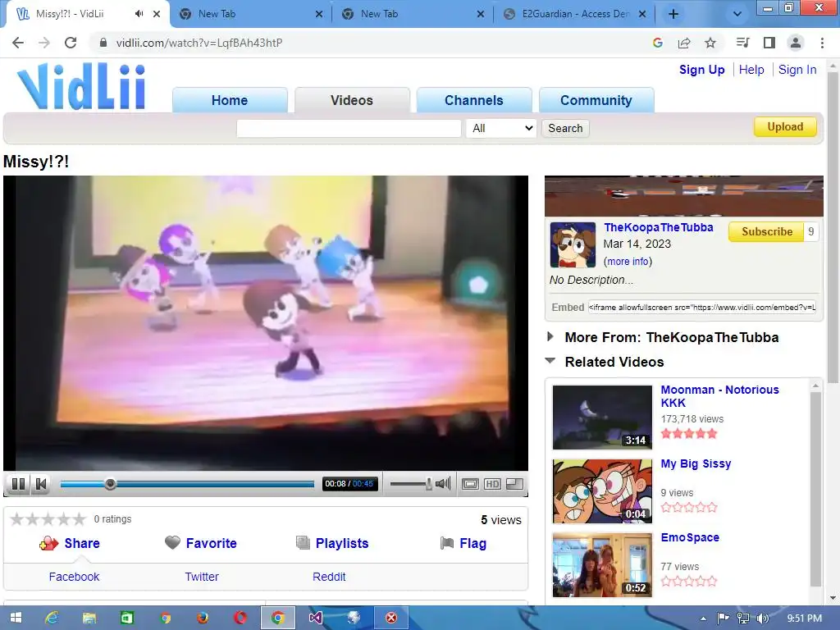Screen dimensions: 840x630
Task: Click the Google icon in address bar
Action: 657,43
